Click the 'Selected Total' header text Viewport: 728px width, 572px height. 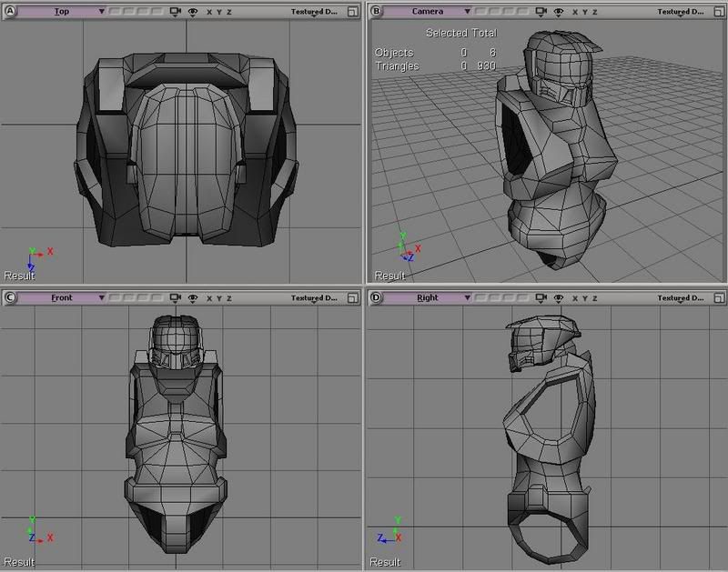[x=461, y=33]
